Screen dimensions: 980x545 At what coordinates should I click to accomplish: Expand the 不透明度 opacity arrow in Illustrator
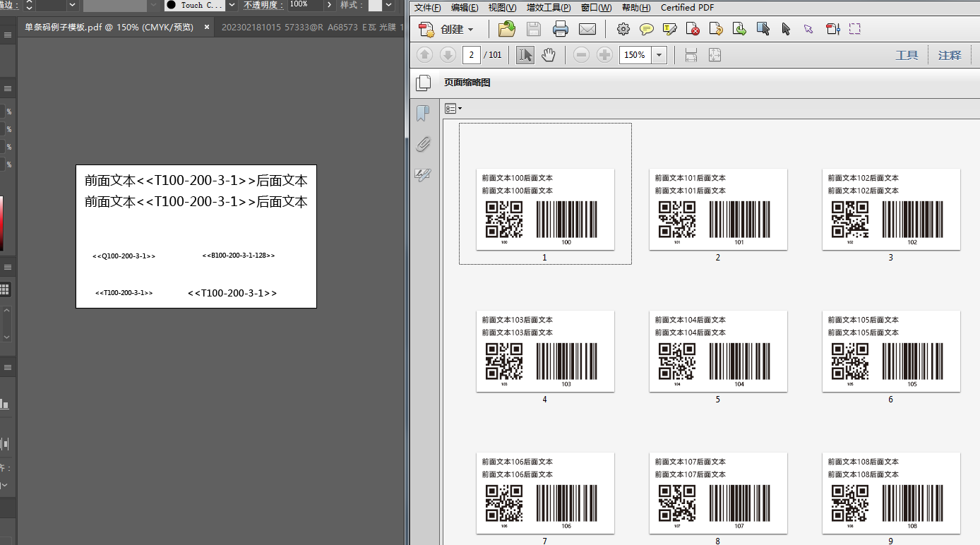coord(328,5)
